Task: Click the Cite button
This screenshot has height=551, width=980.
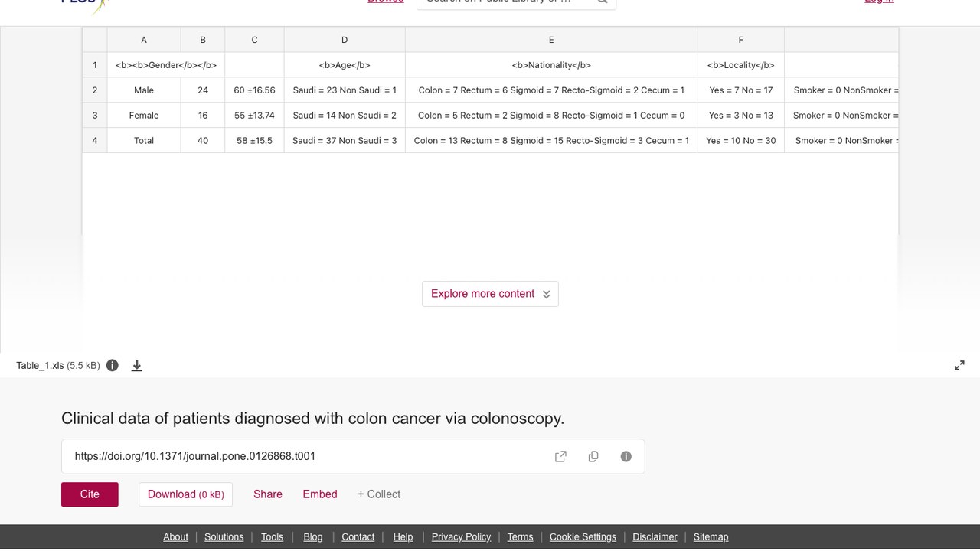Action: 90,494
